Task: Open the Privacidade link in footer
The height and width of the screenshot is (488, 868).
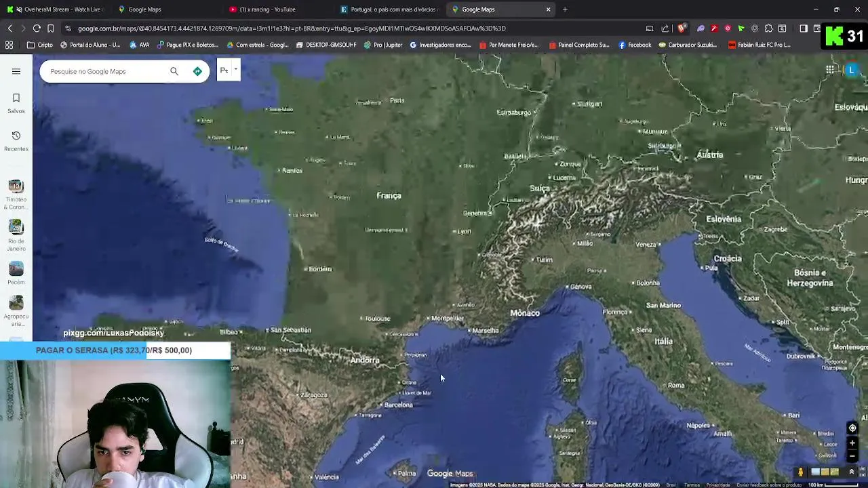Action: pyautogui.click(x=718, y=485)
